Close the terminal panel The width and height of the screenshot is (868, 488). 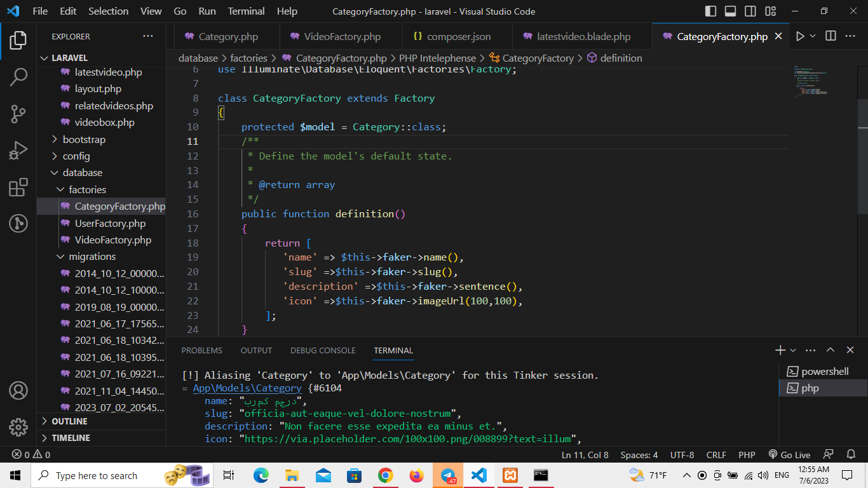[x=850, y=350]
